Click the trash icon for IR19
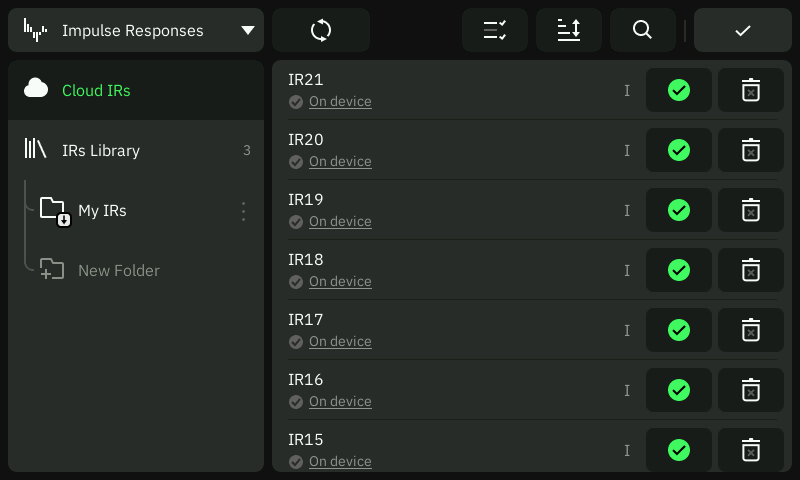 750,211
